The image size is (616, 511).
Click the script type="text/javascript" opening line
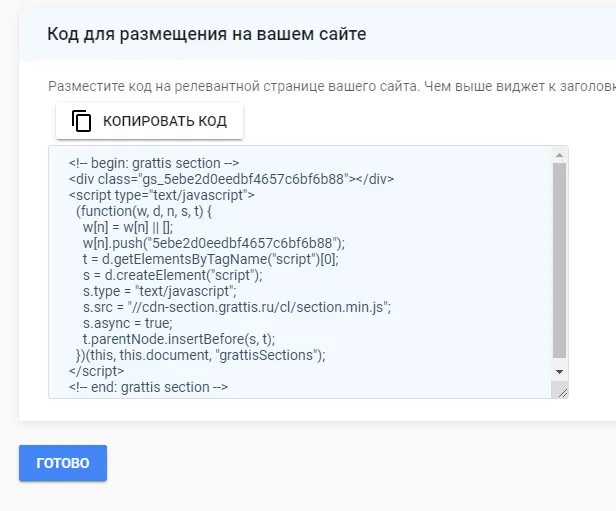[162, 195]
